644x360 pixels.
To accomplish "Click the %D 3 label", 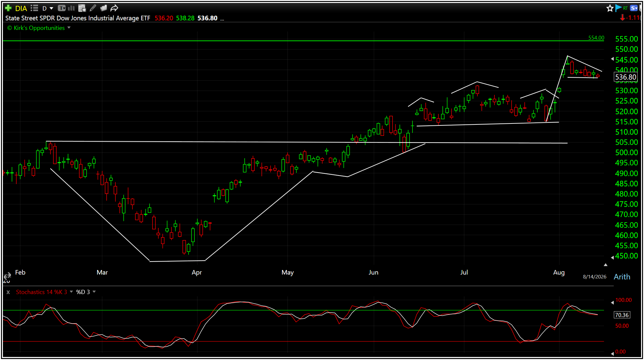I will coord(83,292).
